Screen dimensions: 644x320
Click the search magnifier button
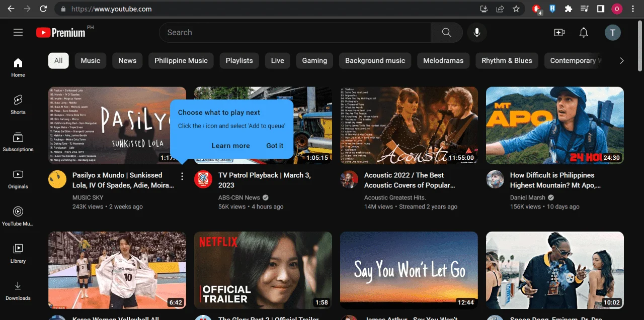[x=447, y=33]
